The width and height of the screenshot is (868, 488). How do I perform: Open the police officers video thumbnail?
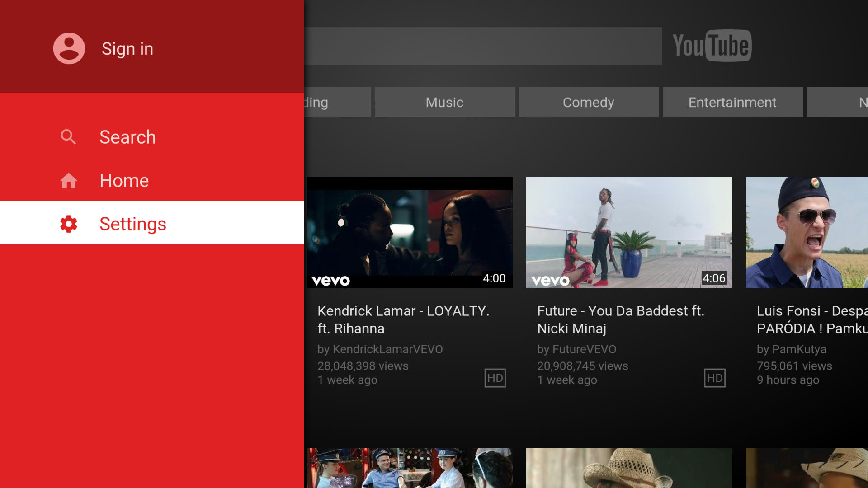410,468
